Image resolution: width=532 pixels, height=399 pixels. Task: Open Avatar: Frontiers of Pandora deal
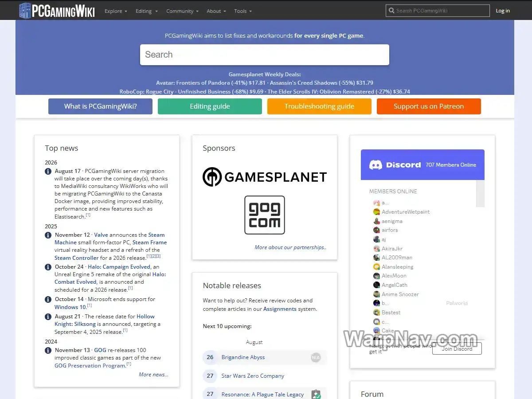point(211,83)
